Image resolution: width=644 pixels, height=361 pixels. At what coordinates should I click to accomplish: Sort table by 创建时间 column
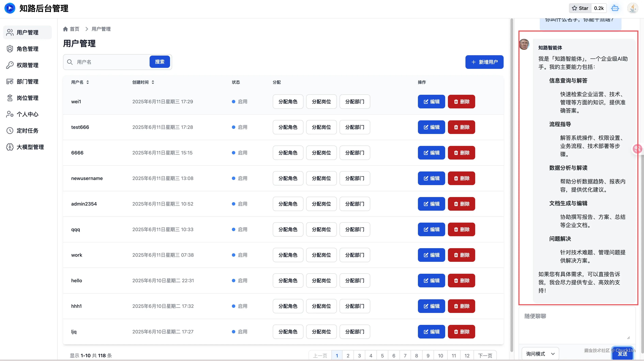pos(153,82)
